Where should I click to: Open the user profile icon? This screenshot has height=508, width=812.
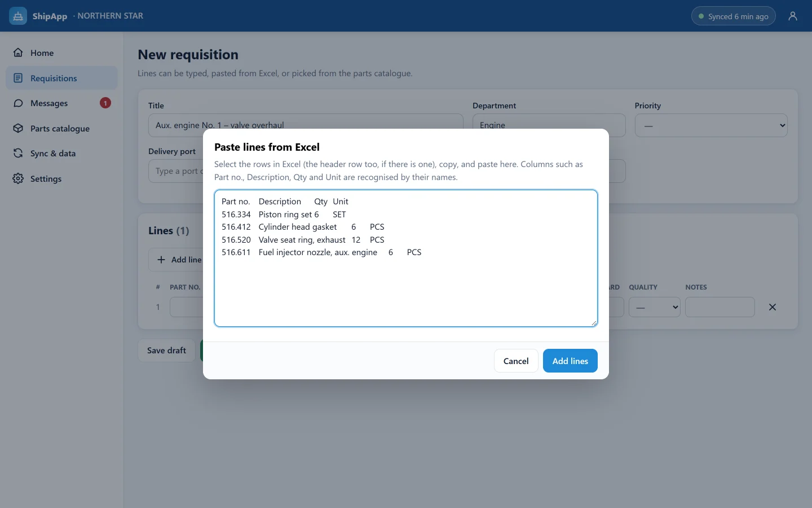[x=793, y=16]
